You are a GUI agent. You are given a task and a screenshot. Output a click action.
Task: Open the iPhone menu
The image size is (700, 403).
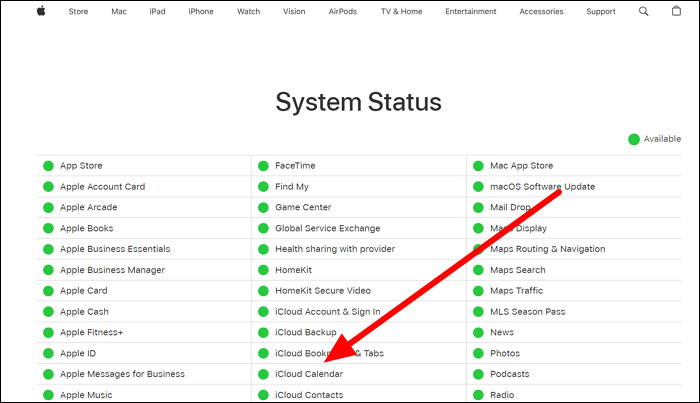coord(201,12)
